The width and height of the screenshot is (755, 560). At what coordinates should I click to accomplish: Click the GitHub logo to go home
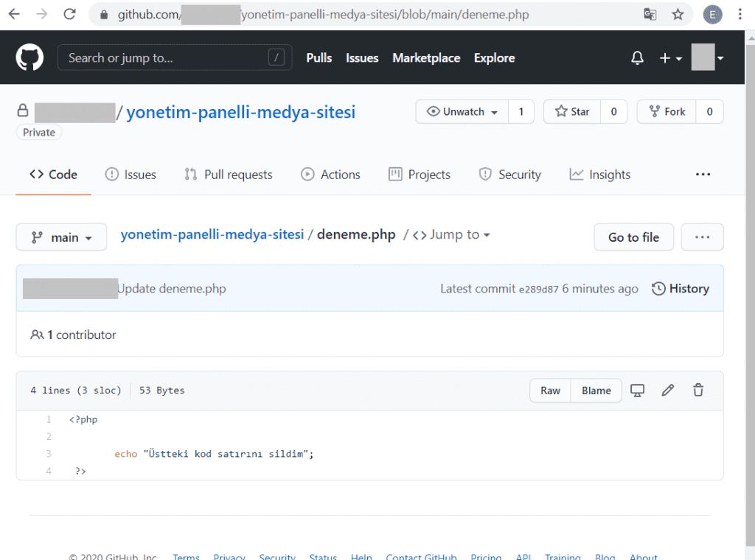point(29,57)
